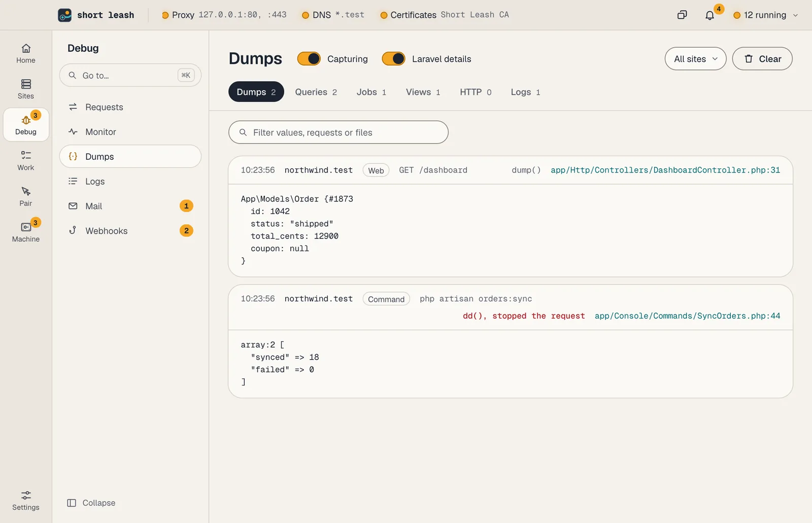Open Requests in Debug menu
This screenshot has width=812, height=523.
(x=130, y=107)
